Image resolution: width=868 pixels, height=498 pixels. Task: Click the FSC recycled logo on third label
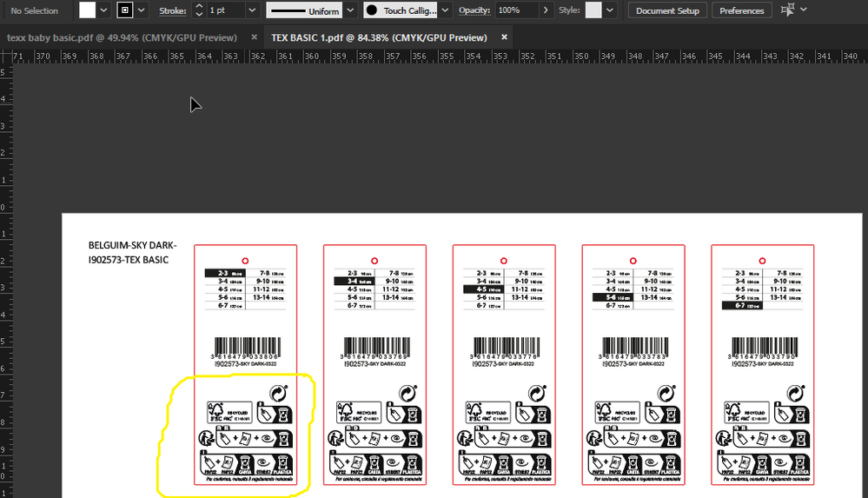[x=487, y=413]
